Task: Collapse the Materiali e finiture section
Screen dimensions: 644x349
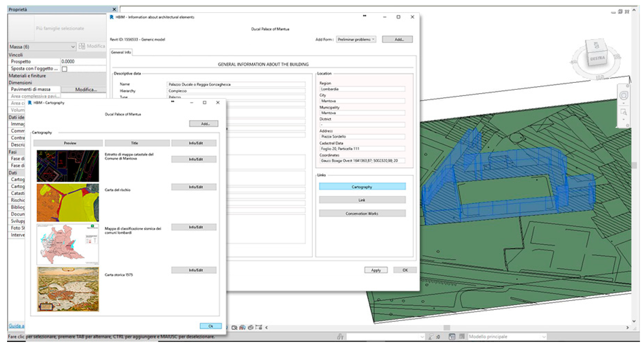Action: [57, 76]
